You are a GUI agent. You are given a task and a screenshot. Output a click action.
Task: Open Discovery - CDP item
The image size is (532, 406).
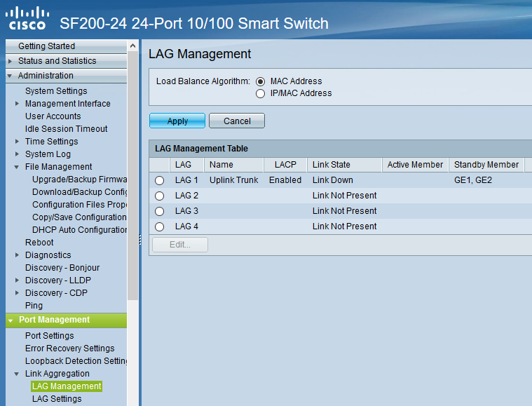click(x=56, y=292)
